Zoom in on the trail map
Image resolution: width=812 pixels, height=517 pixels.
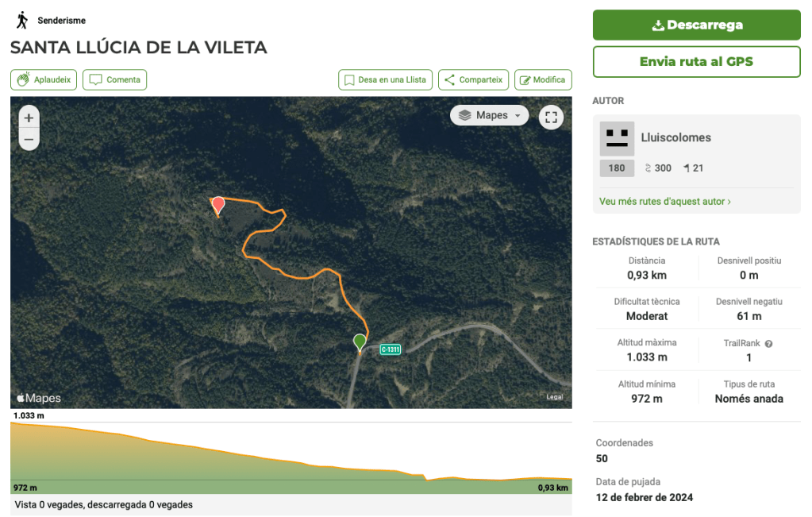coord(29,118)
